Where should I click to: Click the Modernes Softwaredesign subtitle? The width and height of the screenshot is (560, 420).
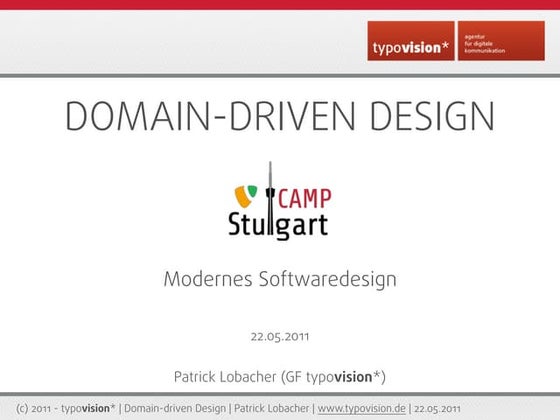(280, 280)
